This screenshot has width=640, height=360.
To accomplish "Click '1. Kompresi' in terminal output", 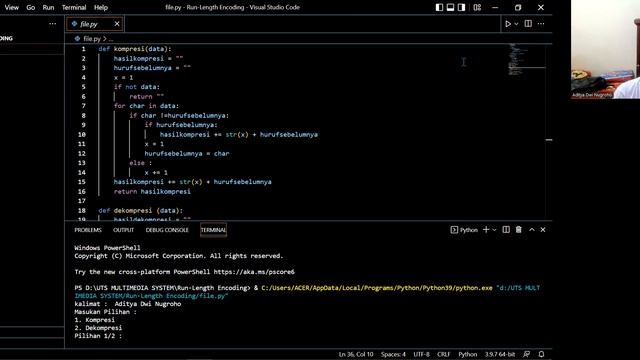I will 94,320.
